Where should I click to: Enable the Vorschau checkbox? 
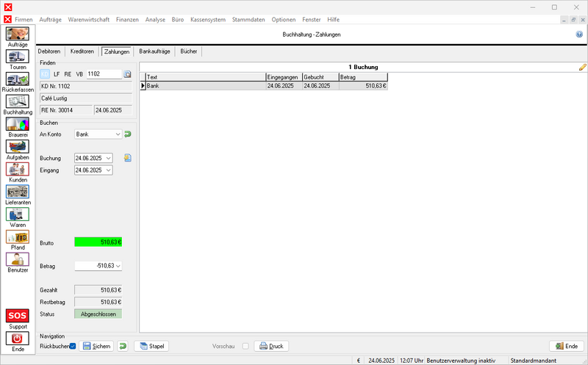click(x=245, y=346)
